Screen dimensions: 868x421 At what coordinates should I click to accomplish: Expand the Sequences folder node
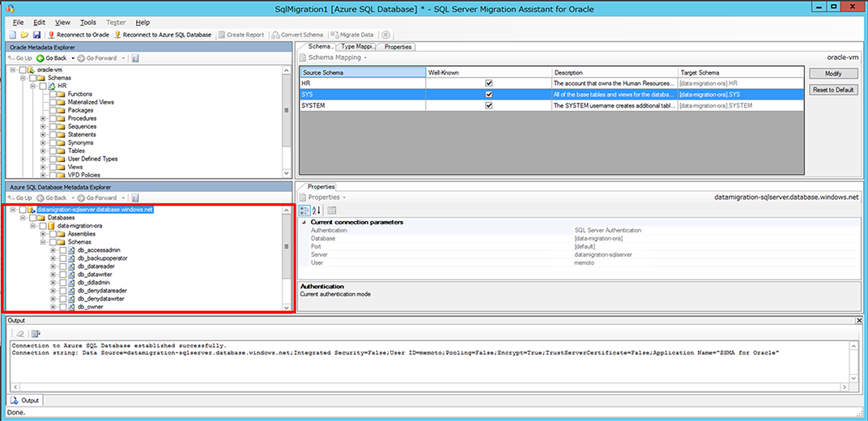coord(43,126)
